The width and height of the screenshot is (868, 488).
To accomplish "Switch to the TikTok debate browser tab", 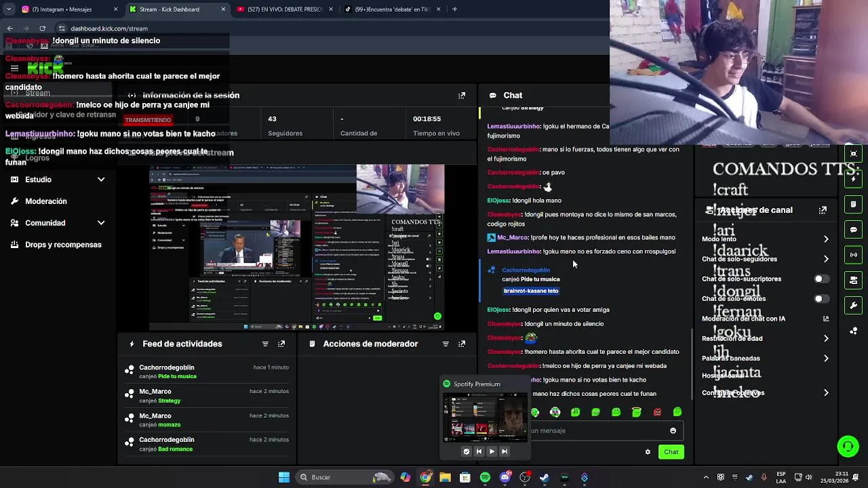I will (x=392, y=9).
